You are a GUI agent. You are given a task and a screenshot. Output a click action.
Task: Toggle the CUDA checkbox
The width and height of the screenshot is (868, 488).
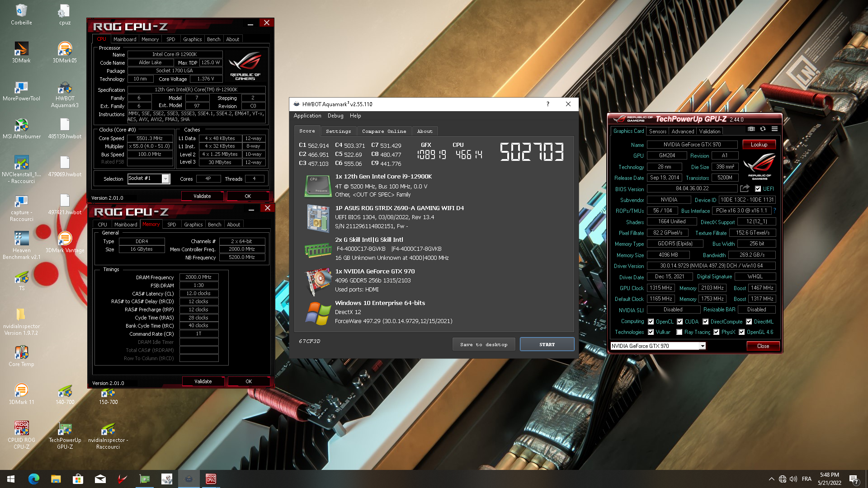pyautogui.click(x=679, y=322)
